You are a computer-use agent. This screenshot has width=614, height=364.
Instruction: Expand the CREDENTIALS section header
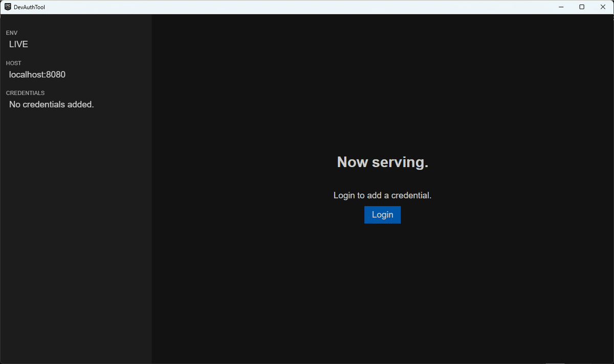25,93
